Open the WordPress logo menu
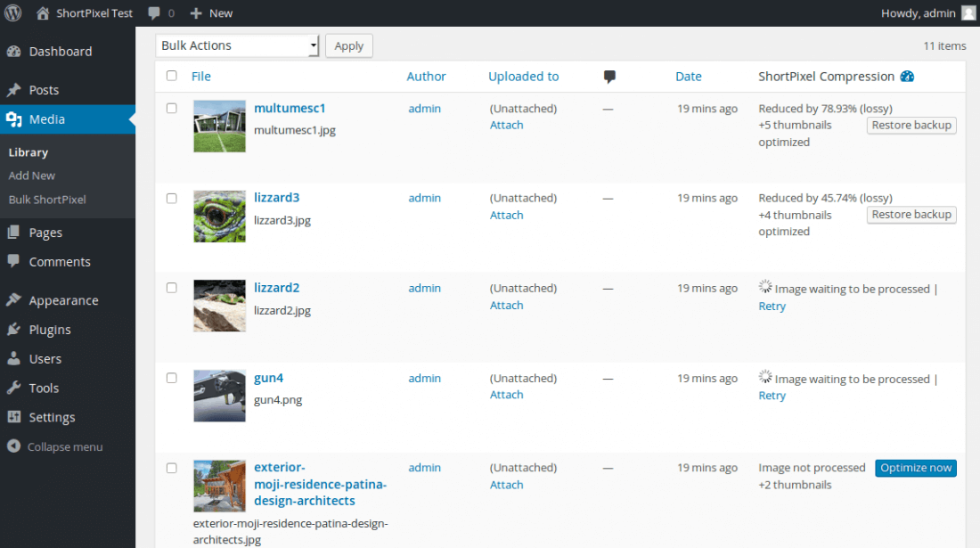The width and height of the screenshot is (980, 548). point(13,12)
